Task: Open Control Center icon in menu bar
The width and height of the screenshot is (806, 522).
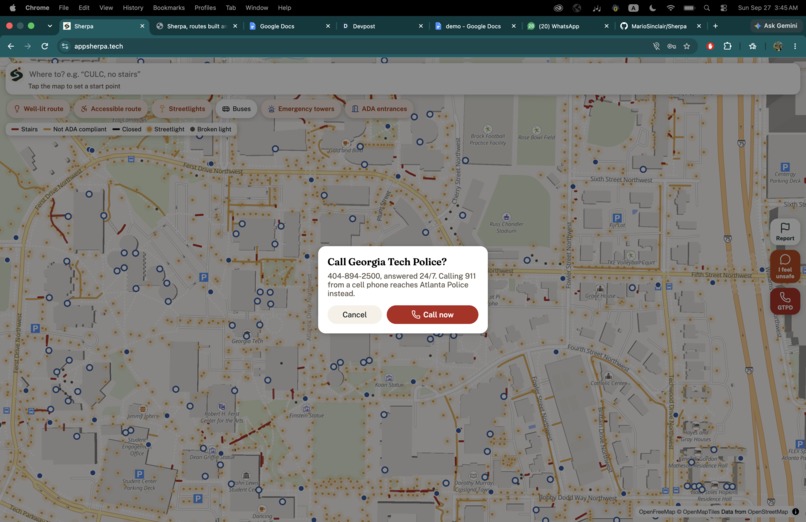Action: point(724,8)
